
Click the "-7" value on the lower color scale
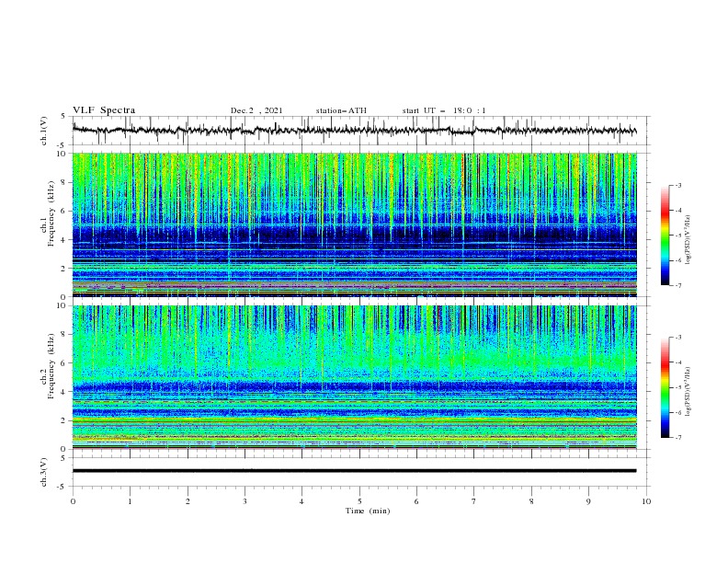(x=677, y=437)
